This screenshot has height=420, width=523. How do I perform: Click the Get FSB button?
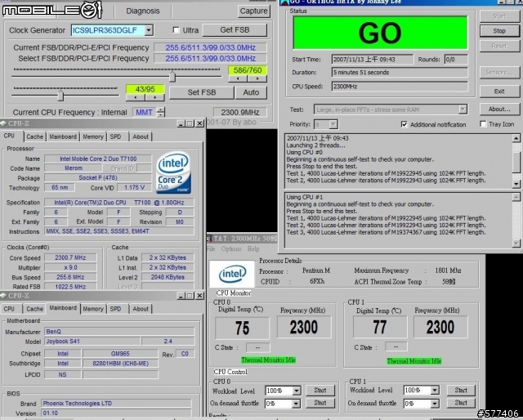[235, 30]
